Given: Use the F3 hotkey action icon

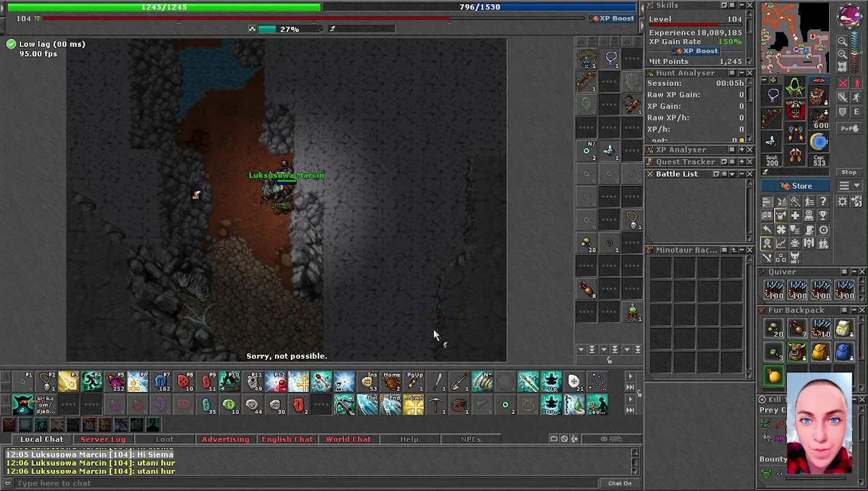Looking at the screenshot, I should 69,382.
